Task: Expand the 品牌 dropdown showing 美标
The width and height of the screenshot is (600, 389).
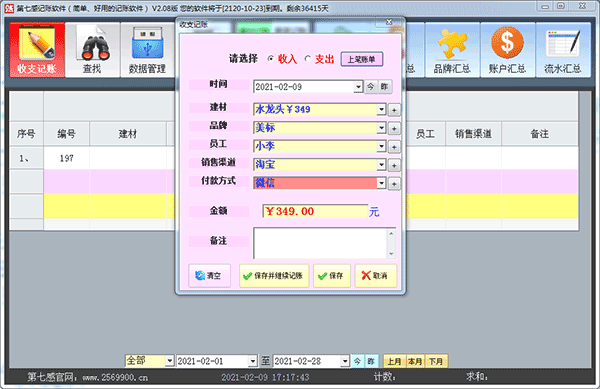Action: pos(381,128)
